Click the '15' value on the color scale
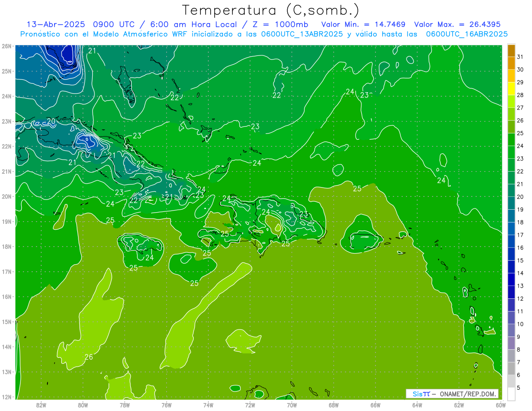This screenshot has height=411, width=532. pyautogui.click(x=520, y=260)
